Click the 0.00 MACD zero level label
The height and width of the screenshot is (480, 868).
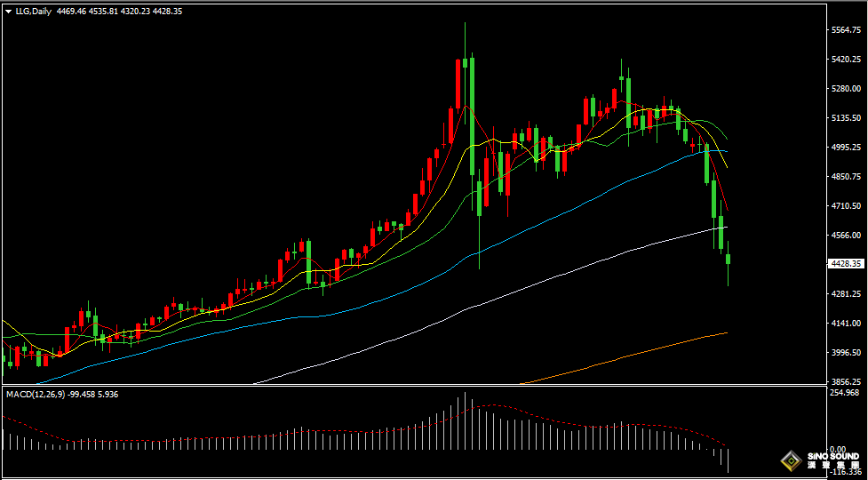click(x=836, y=451)
